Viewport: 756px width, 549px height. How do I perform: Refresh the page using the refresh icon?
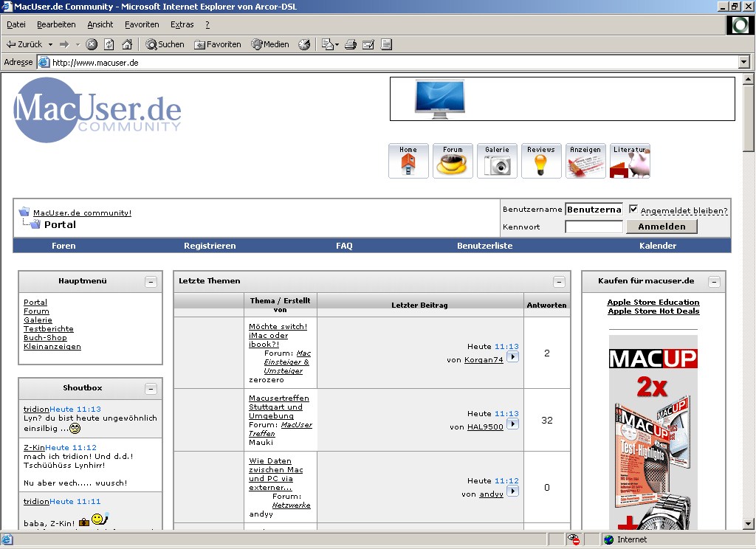click(x=109, y=44)
